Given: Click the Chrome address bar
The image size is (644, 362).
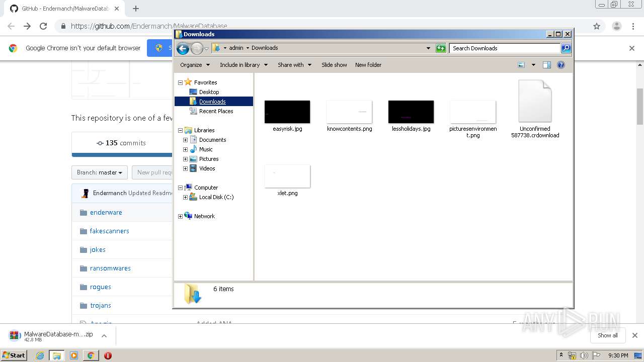Looking at the screenshot, I should (x=322, y=26).
